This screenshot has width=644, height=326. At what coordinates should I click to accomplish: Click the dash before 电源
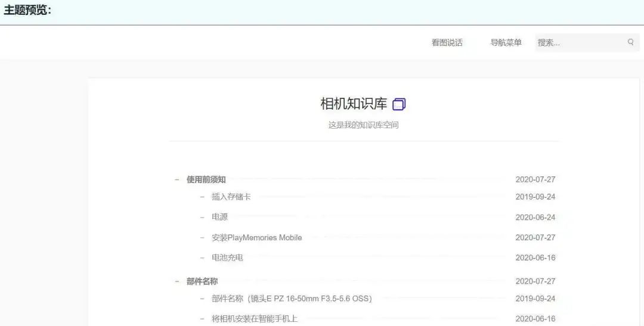(202, 217)
